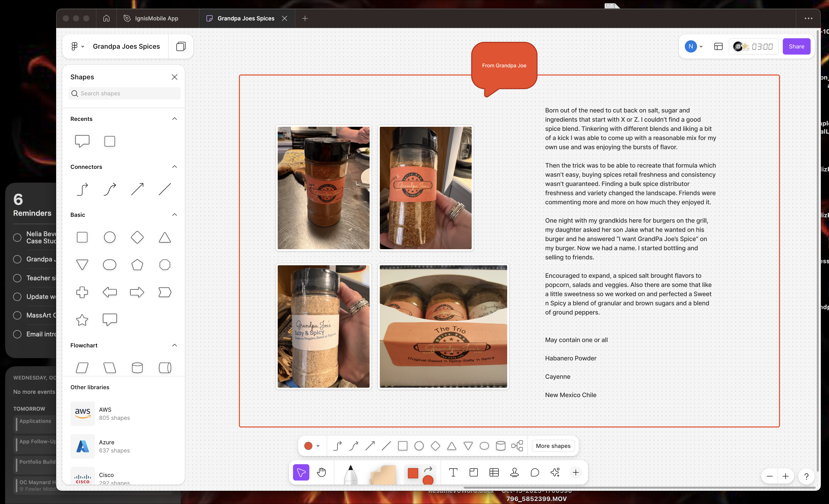
Task: Click More shapes button
Action: pyautogui.click(x=553, y=446)
